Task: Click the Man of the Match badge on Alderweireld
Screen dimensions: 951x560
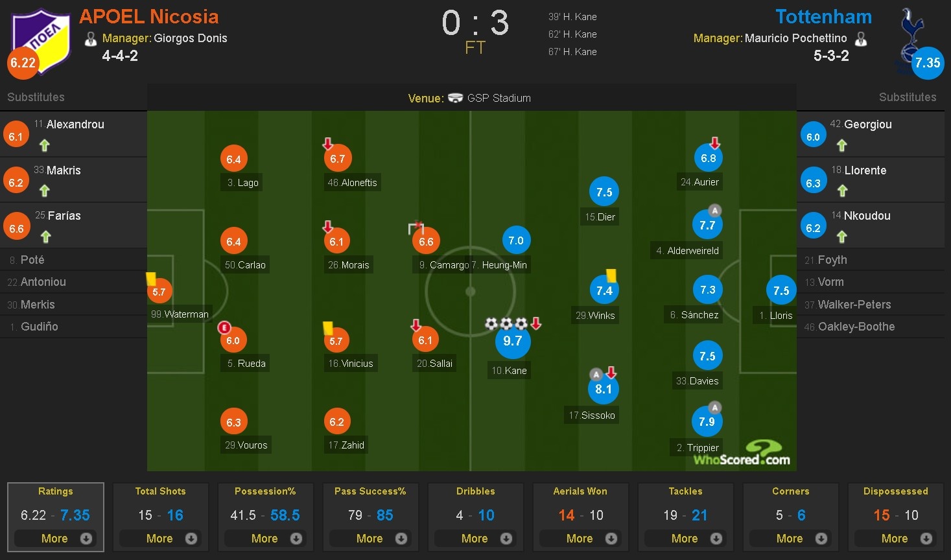Action: tap(714, 211)
